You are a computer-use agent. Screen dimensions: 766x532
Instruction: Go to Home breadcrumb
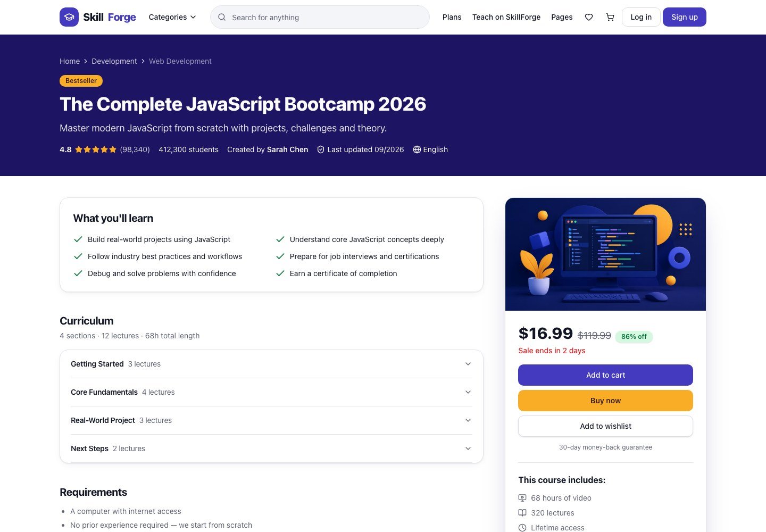(70, 61)
